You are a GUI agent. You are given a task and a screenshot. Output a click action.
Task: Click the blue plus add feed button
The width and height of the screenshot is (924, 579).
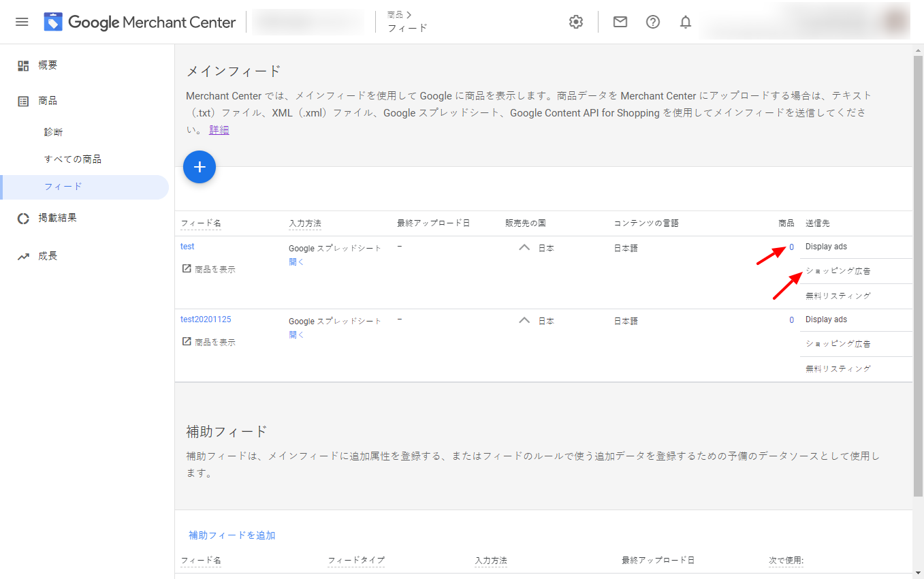(200, 167)
